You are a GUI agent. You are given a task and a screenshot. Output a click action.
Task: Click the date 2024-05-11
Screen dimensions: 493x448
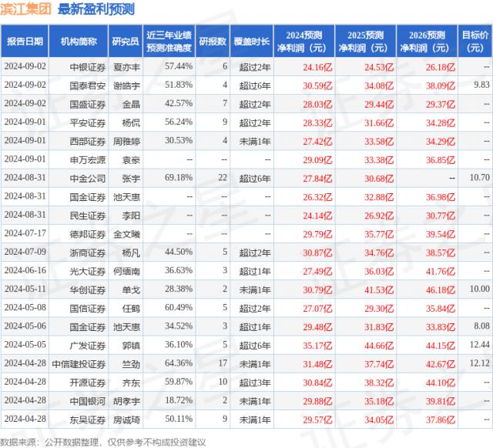(x=25, y=289)
